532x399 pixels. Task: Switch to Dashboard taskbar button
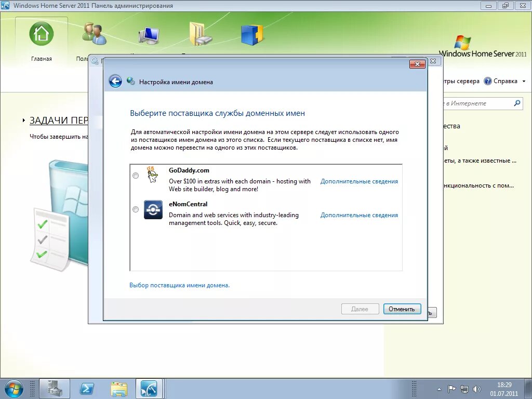point(149,389)
